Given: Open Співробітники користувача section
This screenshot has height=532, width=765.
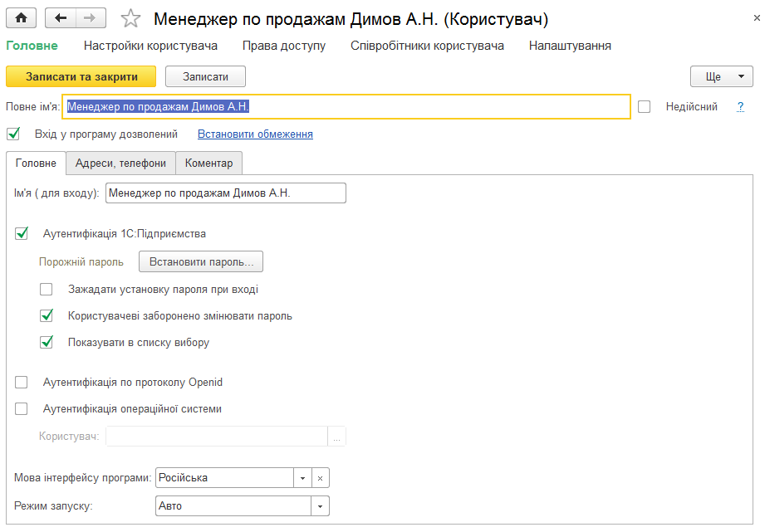Looking at the screenshot, I should click(428, 46).
